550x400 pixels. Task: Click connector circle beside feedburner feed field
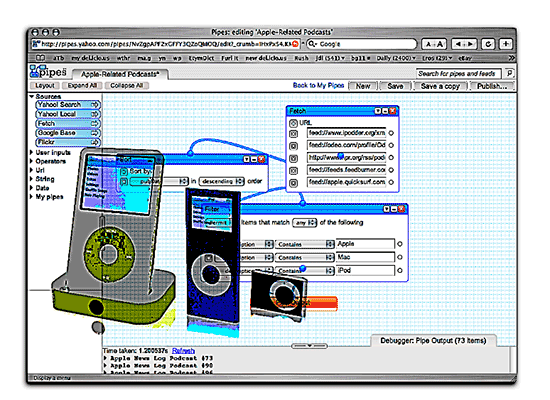tap(391, 170)
